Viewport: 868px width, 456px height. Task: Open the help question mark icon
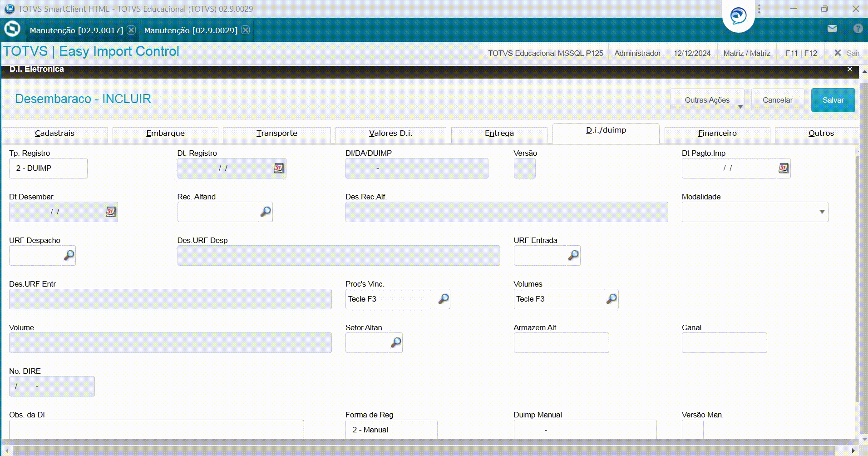858,29
